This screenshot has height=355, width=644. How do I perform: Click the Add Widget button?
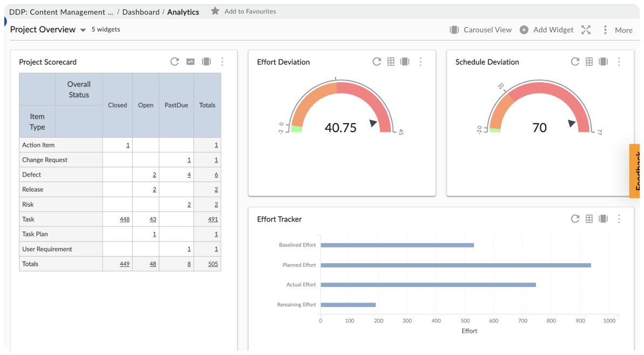point(546,30)
